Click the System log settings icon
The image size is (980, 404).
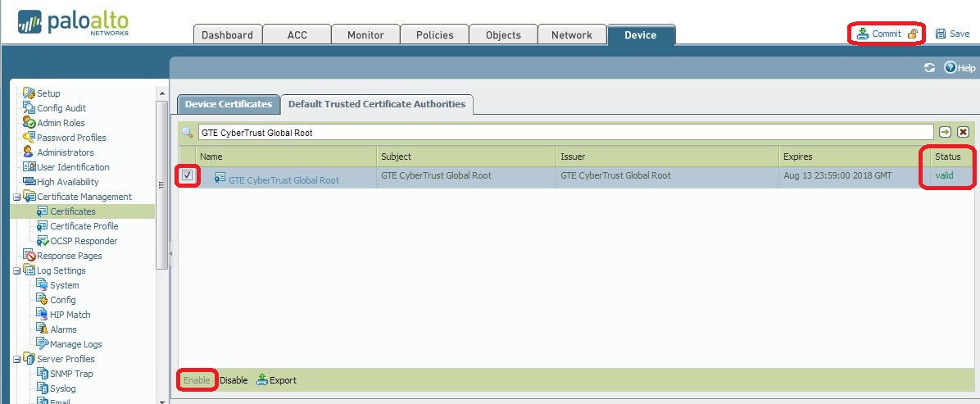click(x=42, y=284)
